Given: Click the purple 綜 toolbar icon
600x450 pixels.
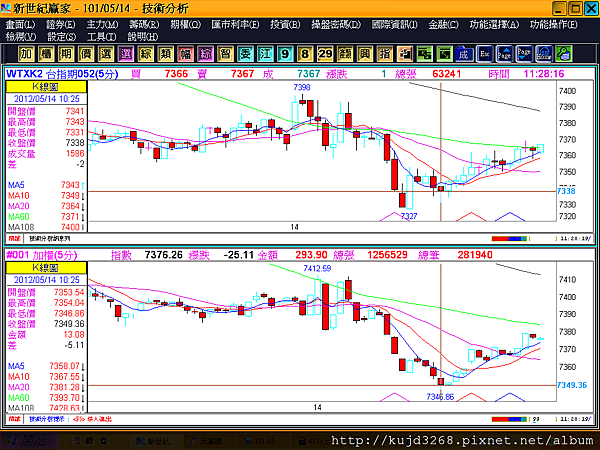Looking at the screenshot, I should pyautogui.click(x=205, y=54).
